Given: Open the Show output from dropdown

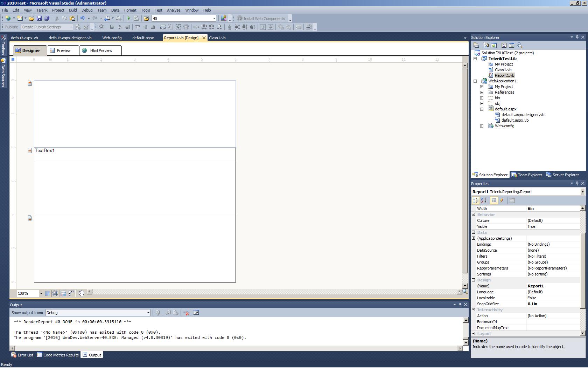Looking at the screenshot, I should tap(148, 313).
